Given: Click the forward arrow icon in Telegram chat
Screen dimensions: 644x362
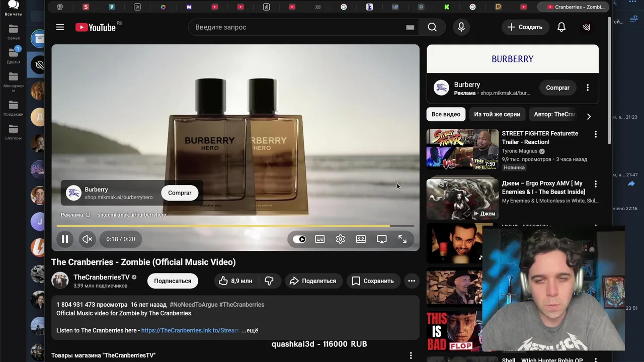Looking at the screenshot, I should pyautogui.click(x=631, y=184).
